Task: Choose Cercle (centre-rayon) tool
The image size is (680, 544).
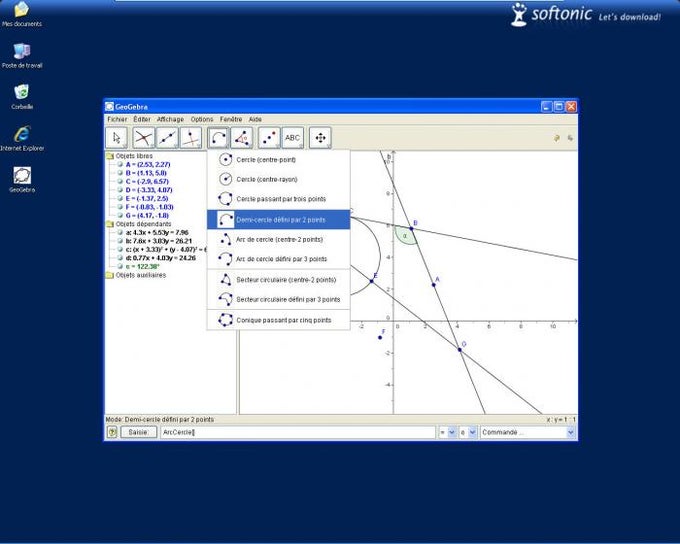Action: click(x=278, y=179)
